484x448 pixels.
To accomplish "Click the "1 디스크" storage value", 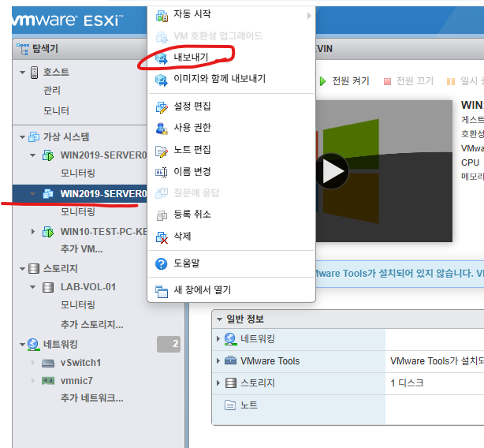I will click(x=407, y=383).
